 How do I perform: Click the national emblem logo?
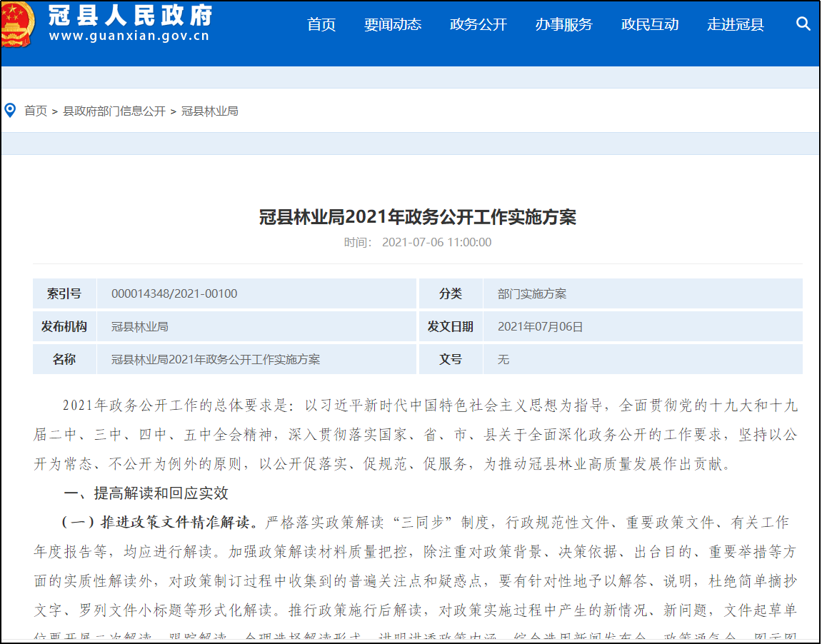click(x=18, y=24)
